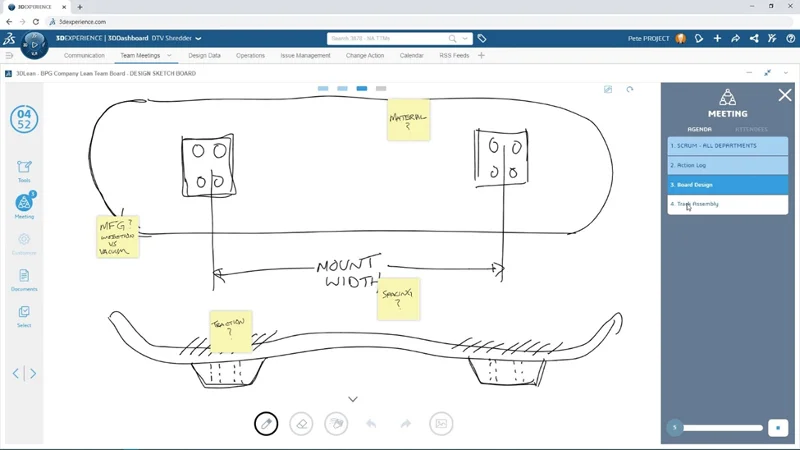
Task: Switch to the Design Data tab
Action: pyautogui.click(x=204, y=56)
